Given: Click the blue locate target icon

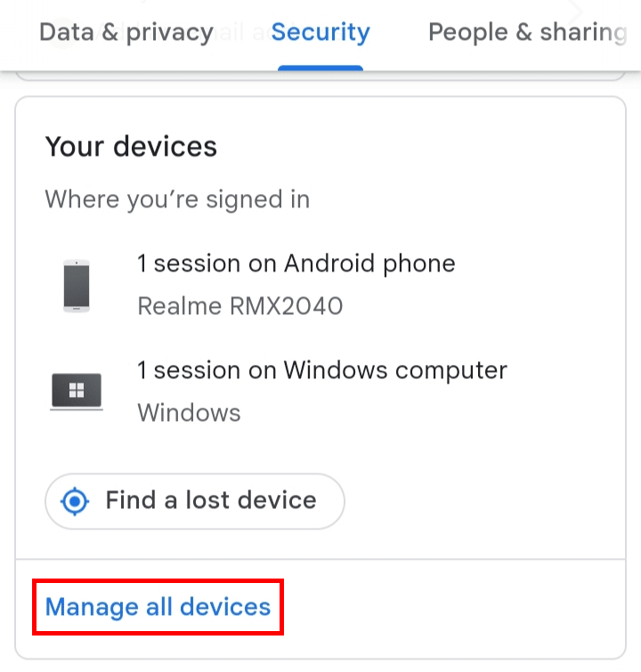Looking at the screenshot, I should point(75,501).
